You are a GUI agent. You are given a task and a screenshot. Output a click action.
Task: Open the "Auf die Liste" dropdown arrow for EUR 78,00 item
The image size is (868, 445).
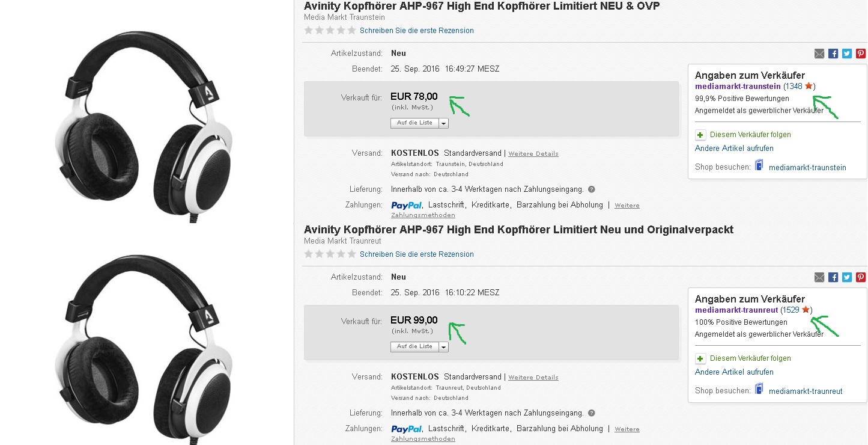click(x=444, y=123)
